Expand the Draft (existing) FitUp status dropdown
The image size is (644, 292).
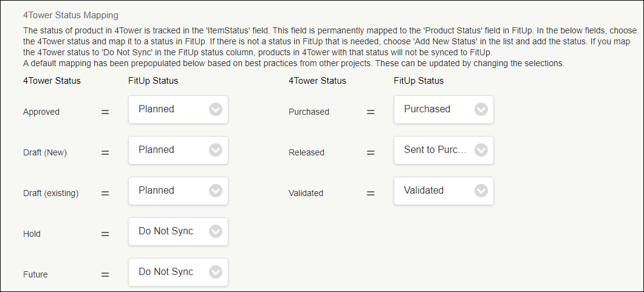click(x=178, y=191)
